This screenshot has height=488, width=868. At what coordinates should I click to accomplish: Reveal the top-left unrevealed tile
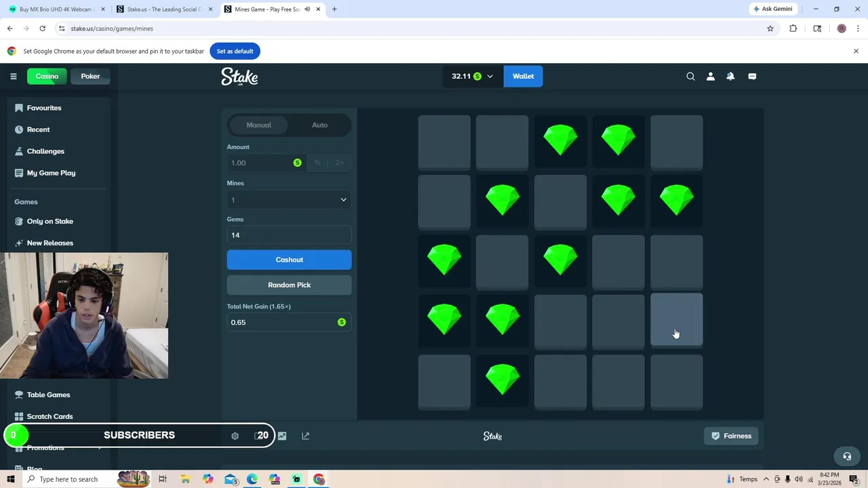tap(444, 141)
